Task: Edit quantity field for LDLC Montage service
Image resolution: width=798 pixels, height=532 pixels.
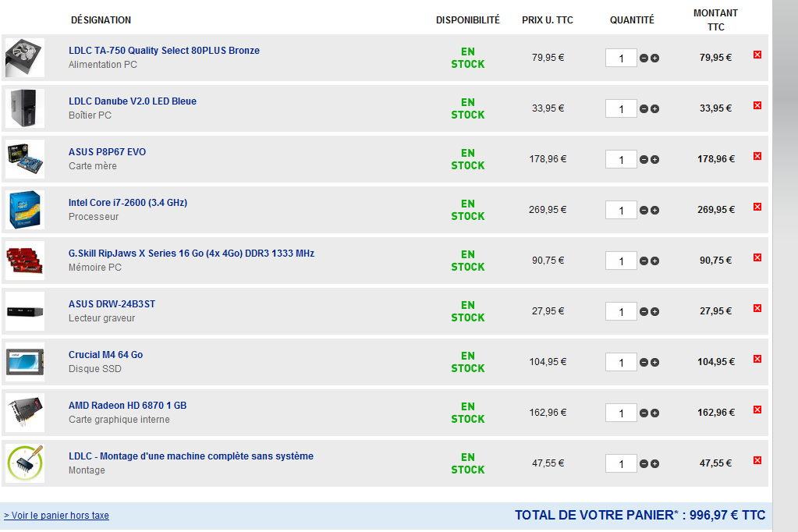Action: point(621,464)
